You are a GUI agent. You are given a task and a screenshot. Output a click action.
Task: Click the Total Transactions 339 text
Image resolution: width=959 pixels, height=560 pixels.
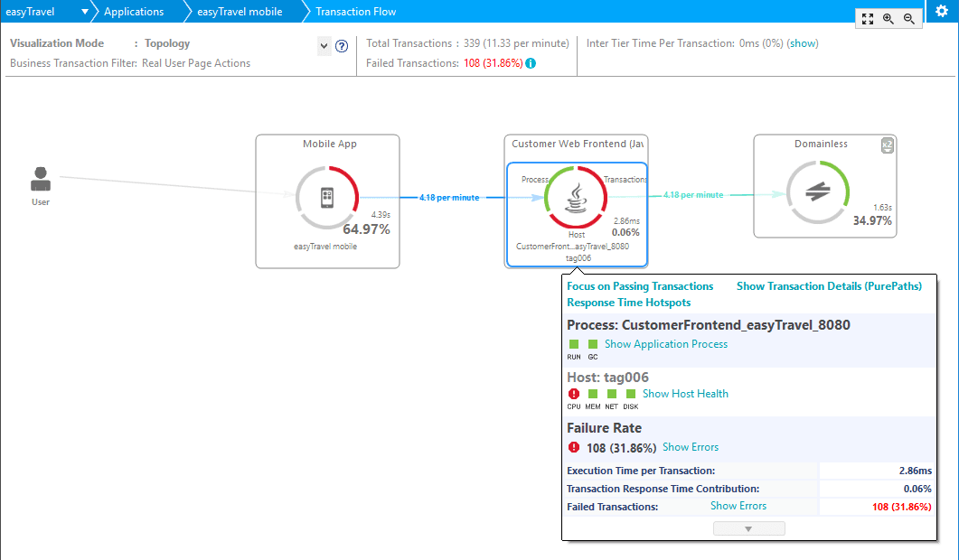(x=467, y=43)
